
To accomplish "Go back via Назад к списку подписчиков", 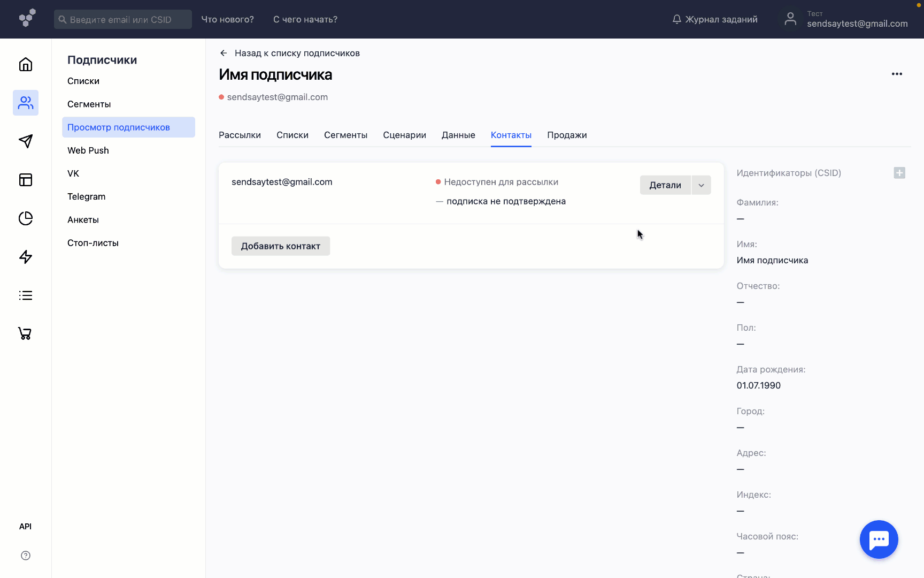I will [x=297, y=53].
